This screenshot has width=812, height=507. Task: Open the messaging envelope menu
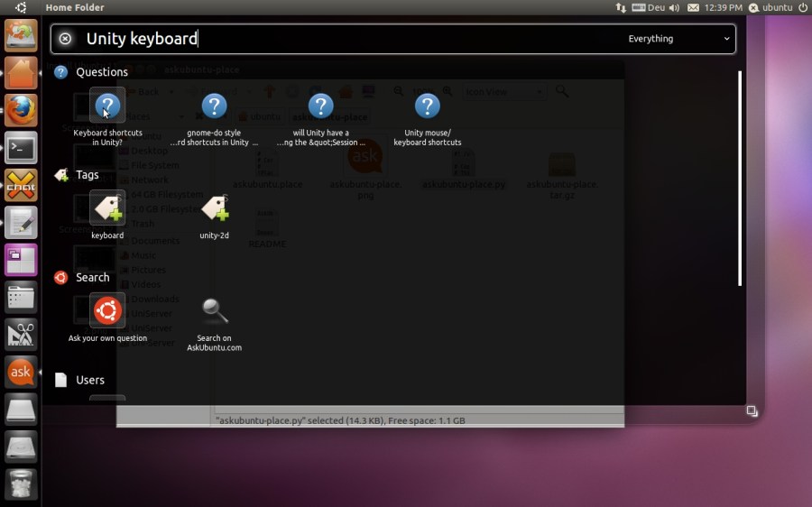click(x=694, y=7)
